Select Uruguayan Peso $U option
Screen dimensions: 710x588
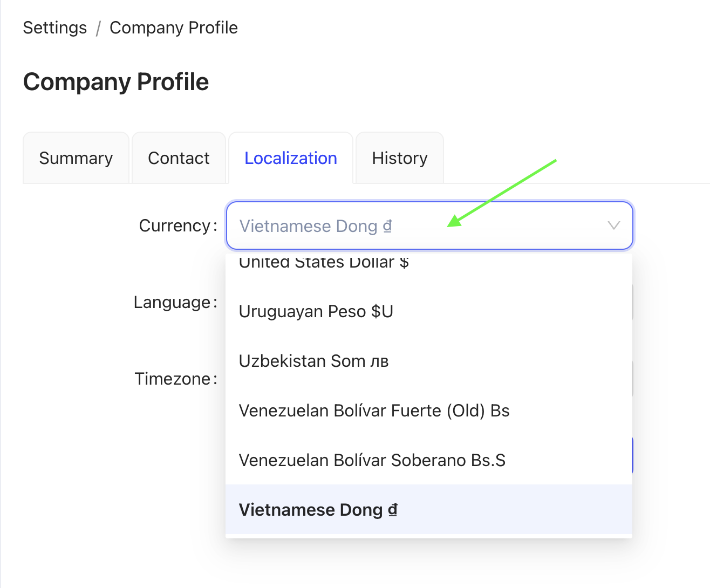coord(316,311)
